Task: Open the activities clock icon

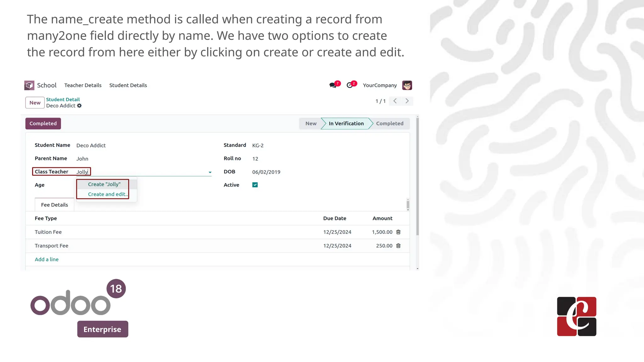Action: 350,85
